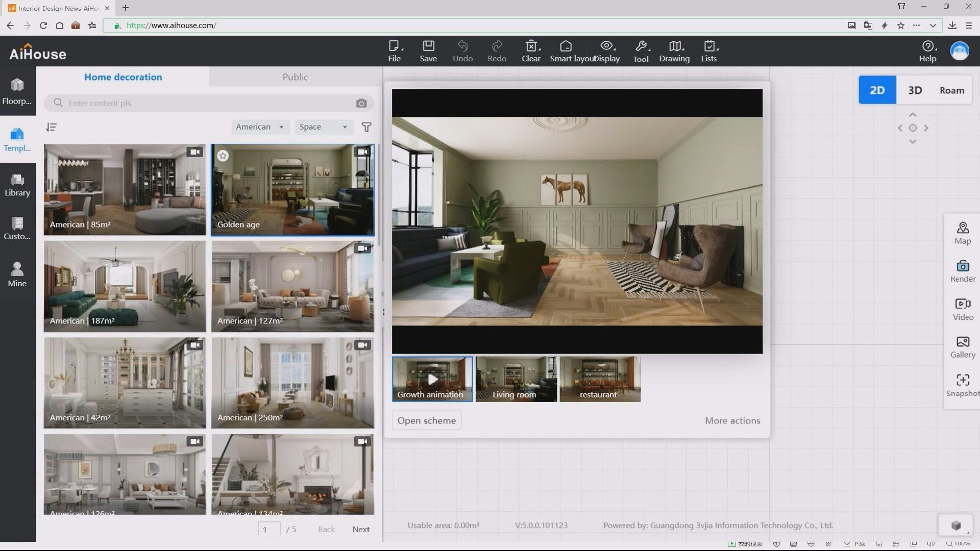
Task: Click the Open scheme button
Action: (x=426, y=420)
